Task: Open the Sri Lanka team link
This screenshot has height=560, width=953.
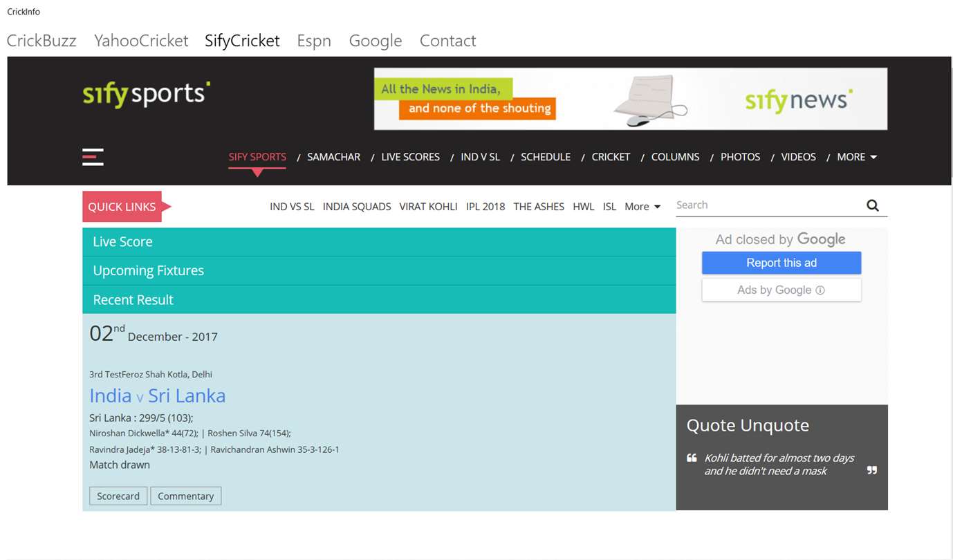Action: 187,396
